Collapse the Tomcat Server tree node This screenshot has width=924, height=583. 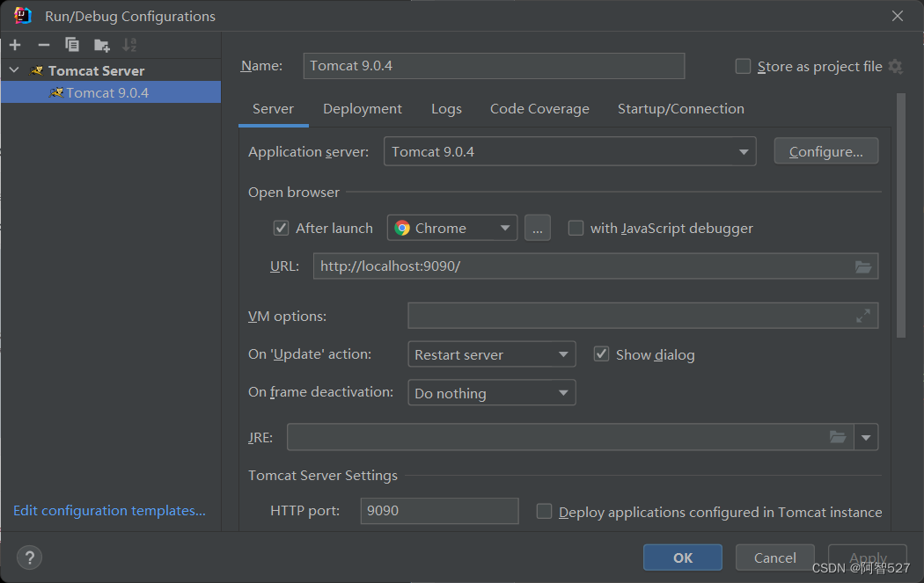pyautogui.click(x=15, y=70)
